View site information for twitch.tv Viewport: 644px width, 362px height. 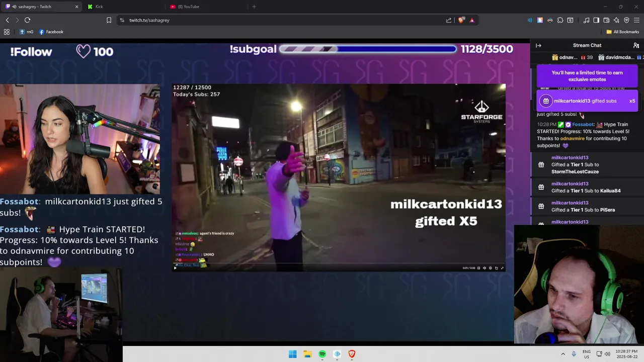click(122, 20)
